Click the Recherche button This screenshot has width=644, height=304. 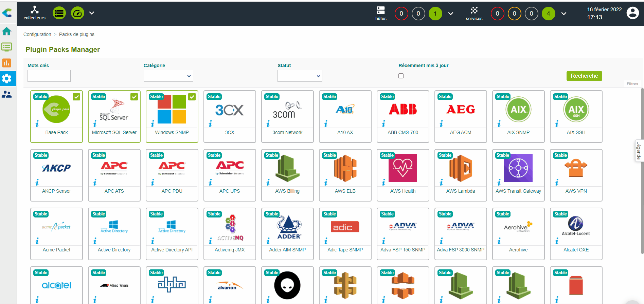tap(584, 76)
